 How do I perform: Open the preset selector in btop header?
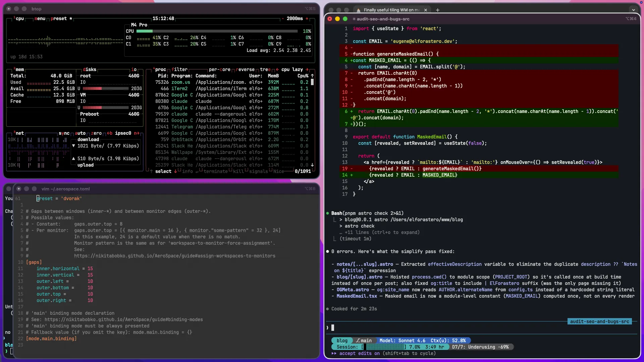(60, 19)
